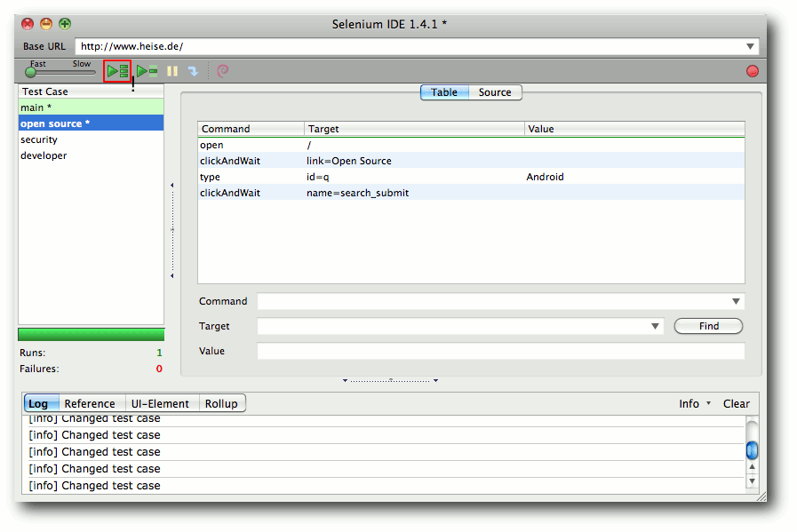Click the Test Case list header

click(91, 91)
